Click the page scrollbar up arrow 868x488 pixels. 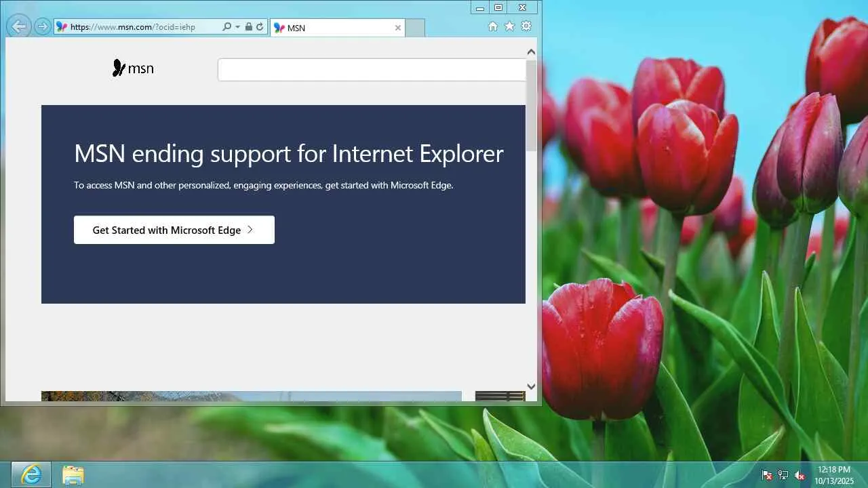(x=531, y=52)
